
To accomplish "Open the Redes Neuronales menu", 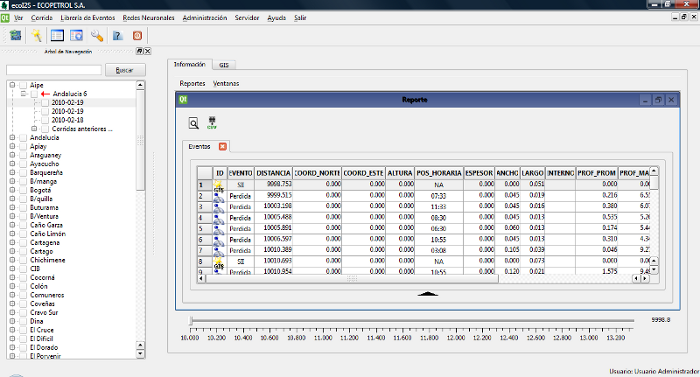I will pyautogui.click(x=149, y=18).
